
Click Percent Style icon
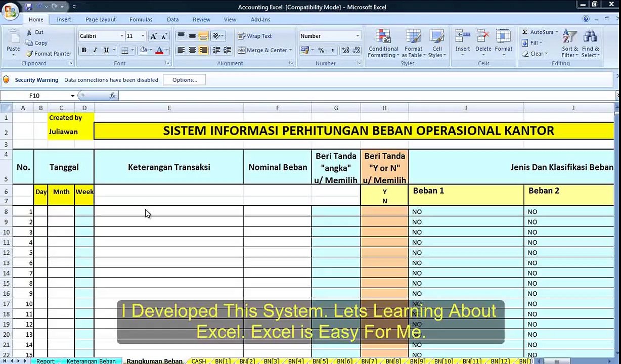321,50
